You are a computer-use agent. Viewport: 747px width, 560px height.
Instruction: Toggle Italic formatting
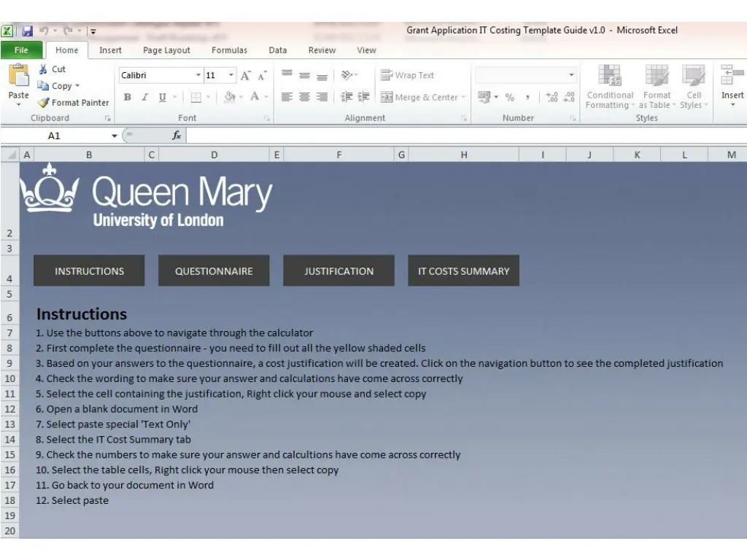tap(145, 97)
